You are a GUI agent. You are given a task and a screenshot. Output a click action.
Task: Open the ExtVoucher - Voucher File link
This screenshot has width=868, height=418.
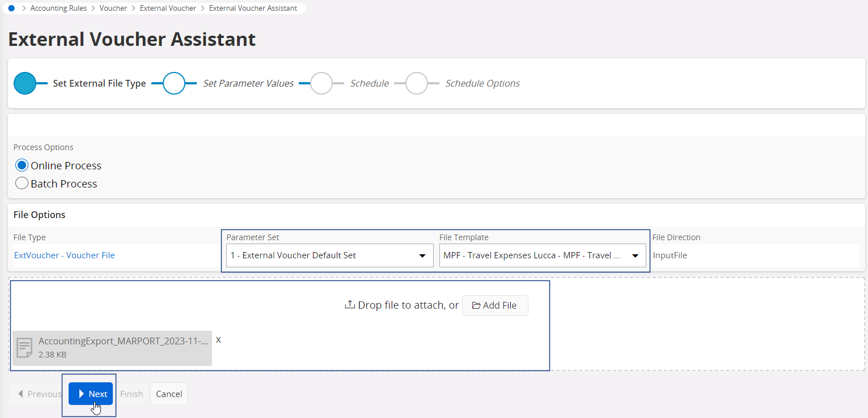[64, 255]
